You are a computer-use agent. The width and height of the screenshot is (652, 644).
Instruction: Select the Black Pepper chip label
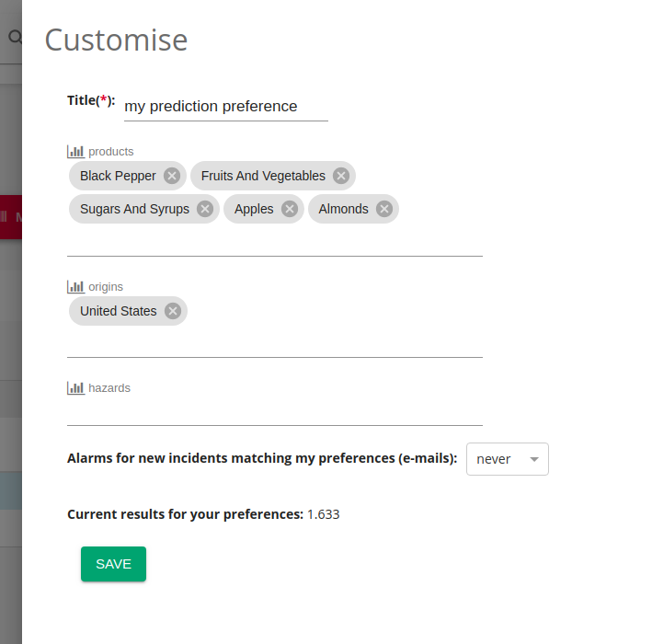[118, 176]
